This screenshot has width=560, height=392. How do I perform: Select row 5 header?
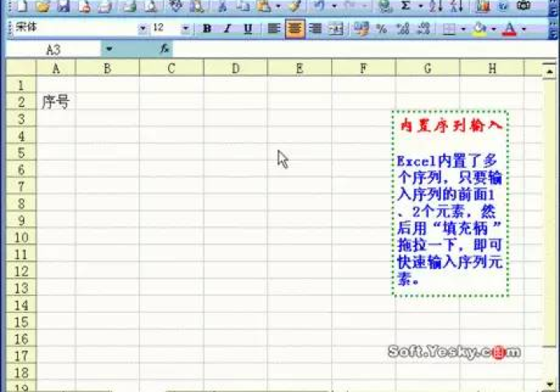[21, 153]
